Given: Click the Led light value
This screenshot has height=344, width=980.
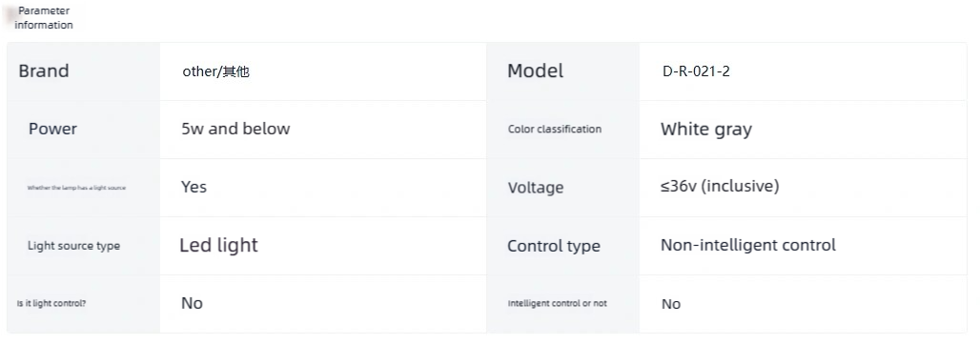Looking at the screenshot, I should click(x=218, y=245).
